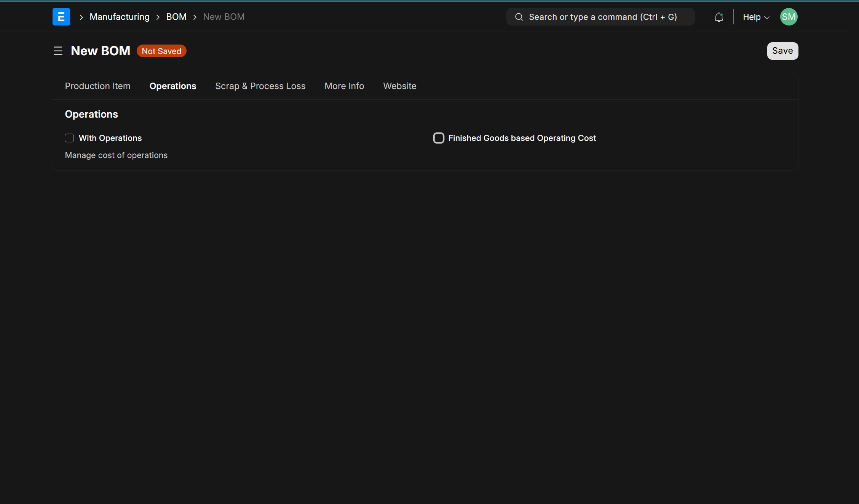
Task: Focus the search or command input field
Action: [603, 17]
